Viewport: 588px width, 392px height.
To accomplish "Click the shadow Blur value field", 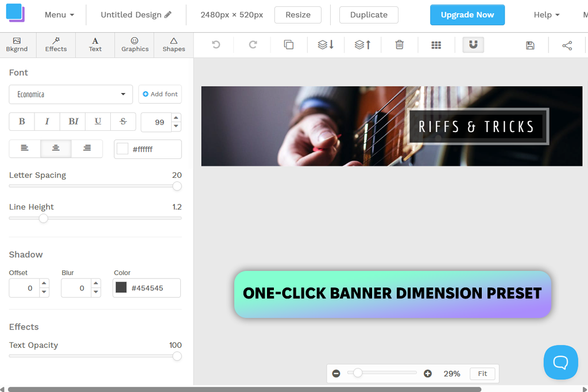I will tap(76, 288).
